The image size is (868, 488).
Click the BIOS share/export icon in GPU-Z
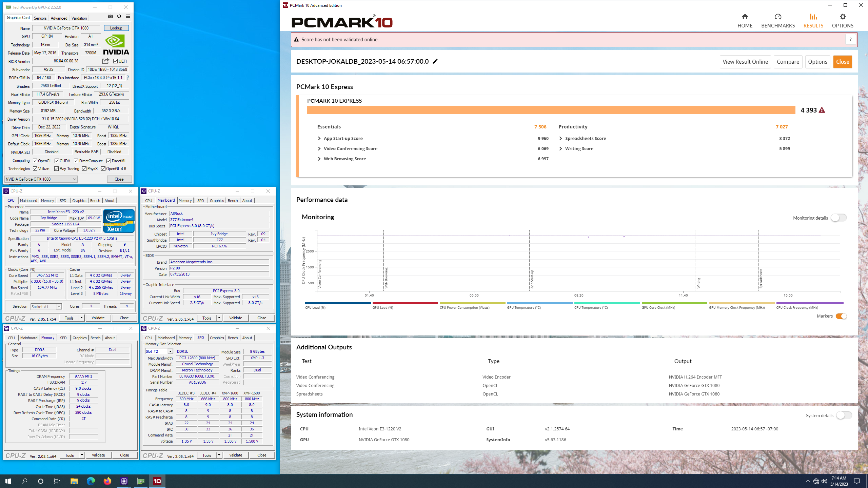tap(106, 61)
